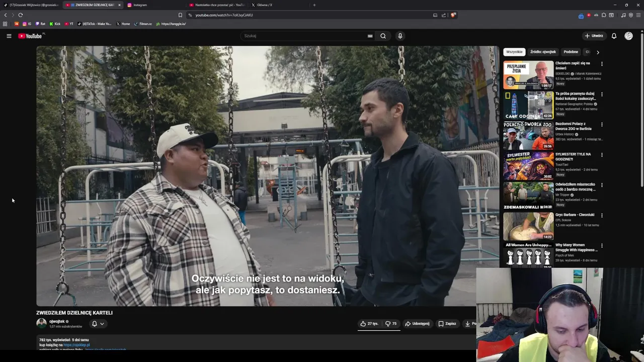Open the apps grid icon in bookmarks bar

(x=5, y=24)
